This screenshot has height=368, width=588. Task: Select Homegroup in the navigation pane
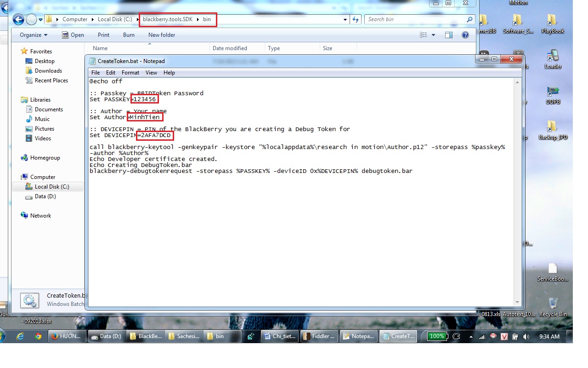point(45,158)
